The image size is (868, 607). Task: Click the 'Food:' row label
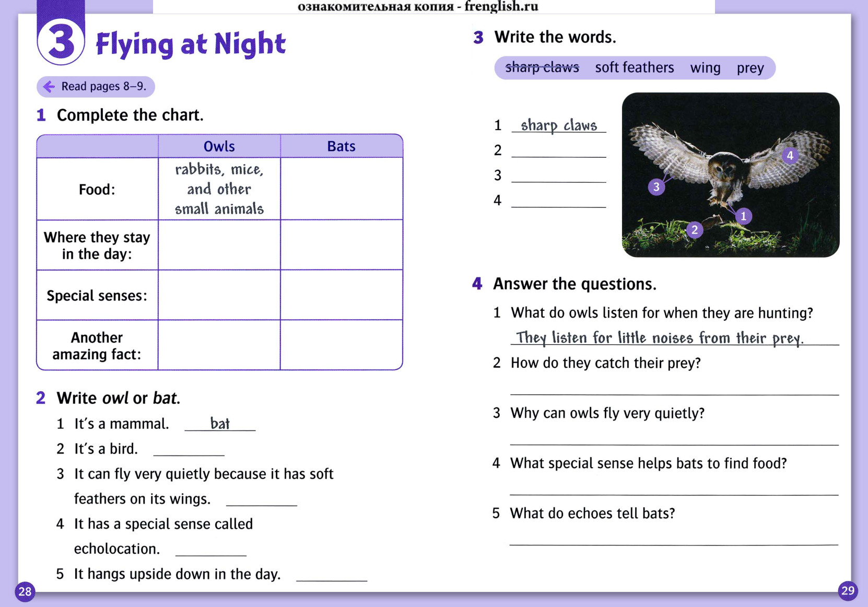tap(97, 190)
